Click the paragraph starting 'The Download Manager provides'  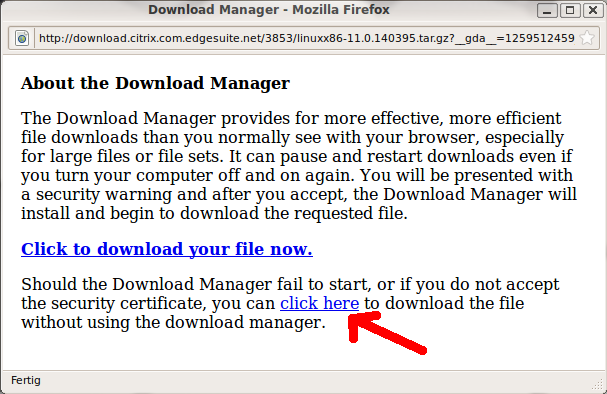[299, 166]
